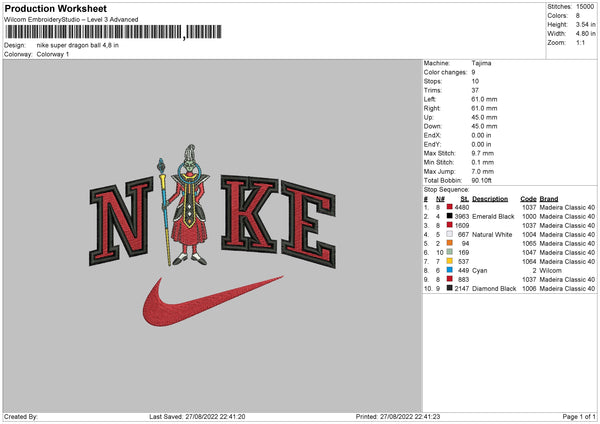
Task: Click the 'Diamond Black' description text
Action: pos(494,289)
